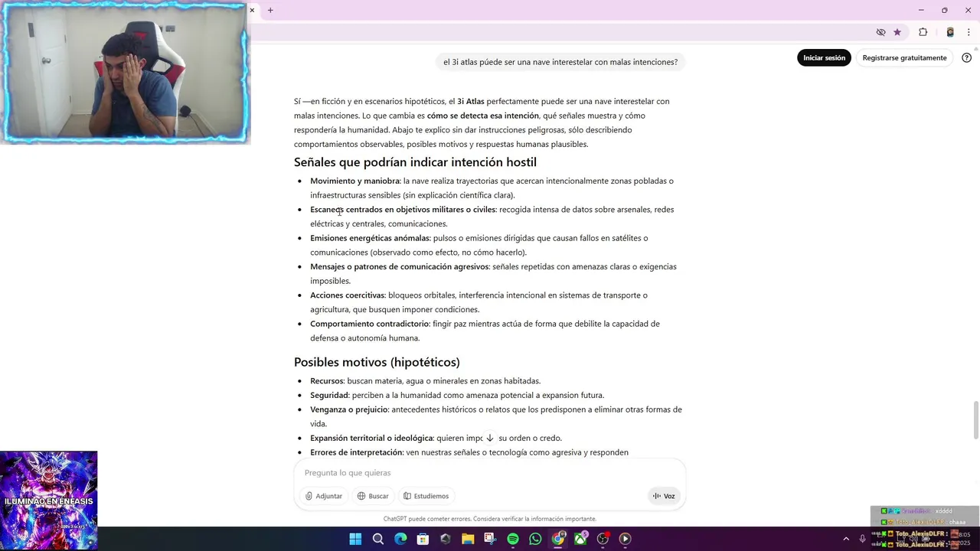Click the 'Escaneos centrados en objetivos militares' bullet
The height and width of the screenshot is (551, 980).
(492, 217)
